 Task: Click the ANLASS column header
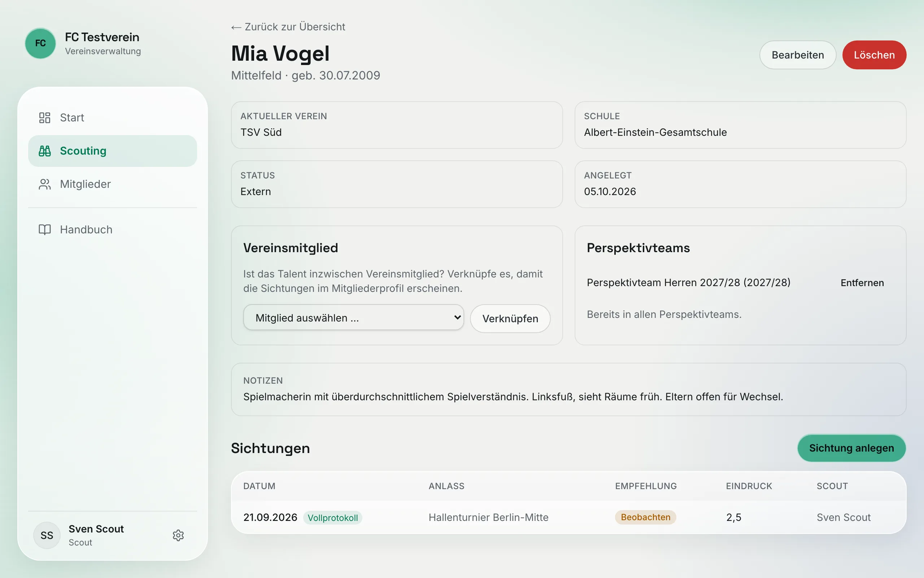point(446,486)
